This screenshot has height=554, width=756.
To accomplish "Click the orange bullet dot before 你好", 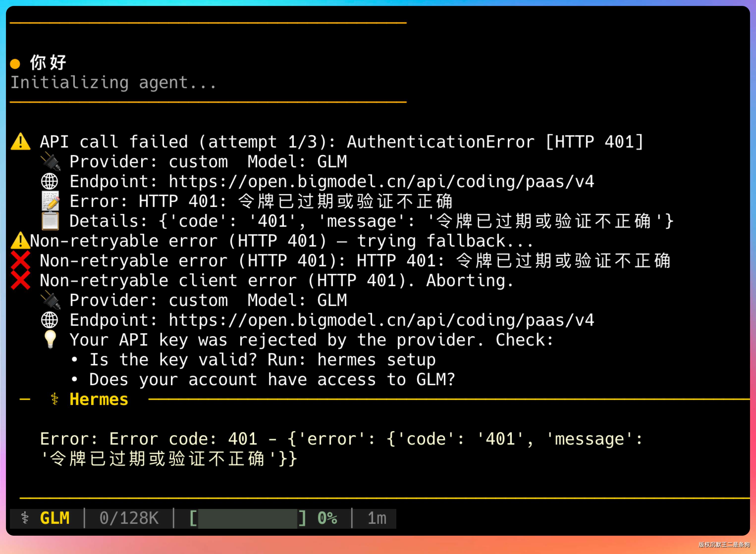I will (15, 63).
